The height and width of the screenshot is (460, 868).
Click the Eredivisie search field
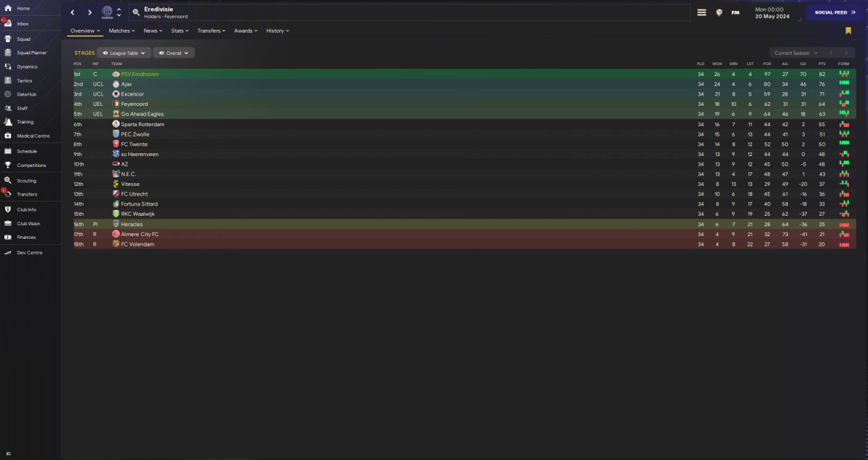[x=408, y=12]
